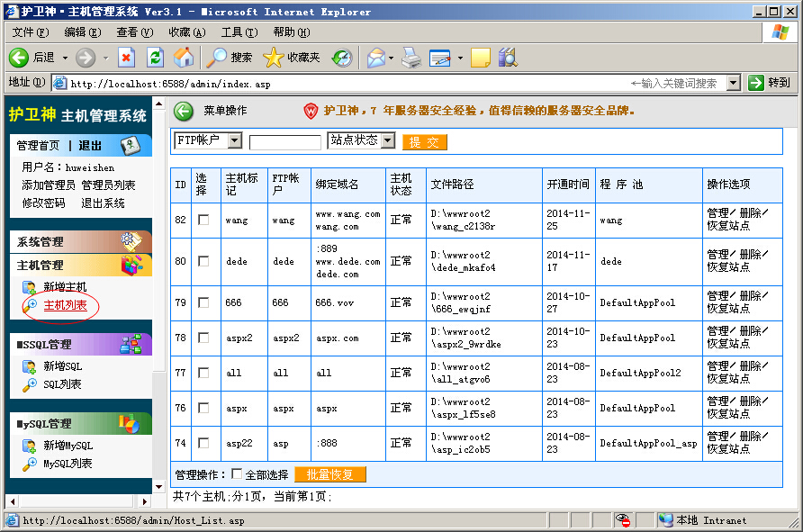Go to the IE Home icon

pos(184,58)
